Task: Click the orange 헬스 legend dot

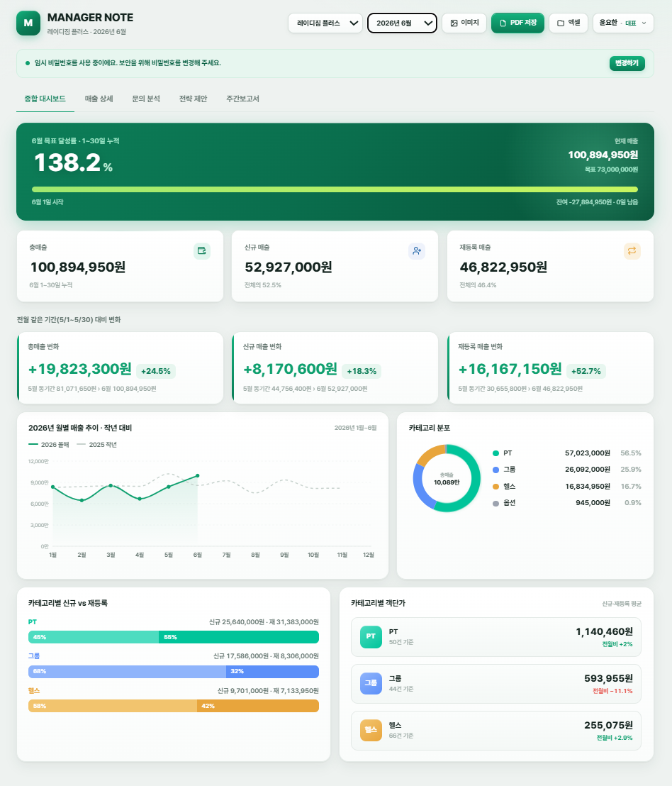Action: pyautogui.click(x=495, y=486)
